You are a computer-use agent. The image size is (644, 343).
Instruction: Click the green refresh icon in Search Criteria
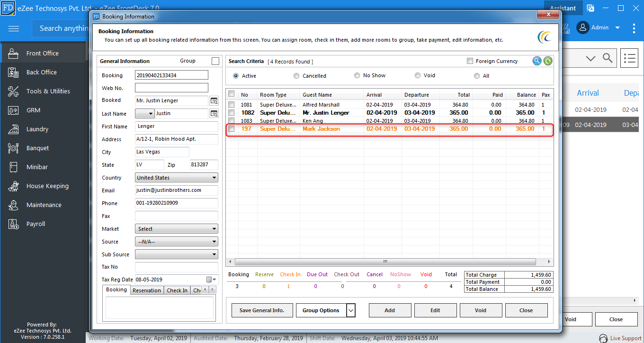tap(548, 61)
